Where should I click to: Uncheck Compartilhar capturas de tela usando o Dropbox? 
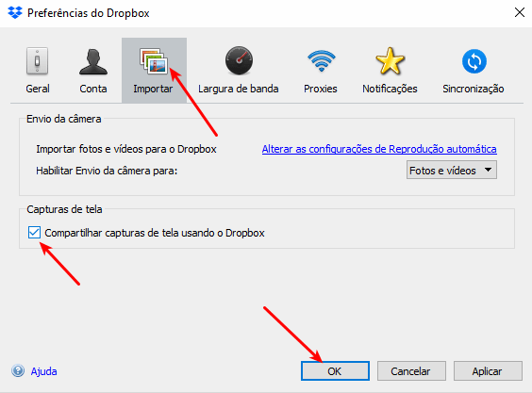[34, 233]
